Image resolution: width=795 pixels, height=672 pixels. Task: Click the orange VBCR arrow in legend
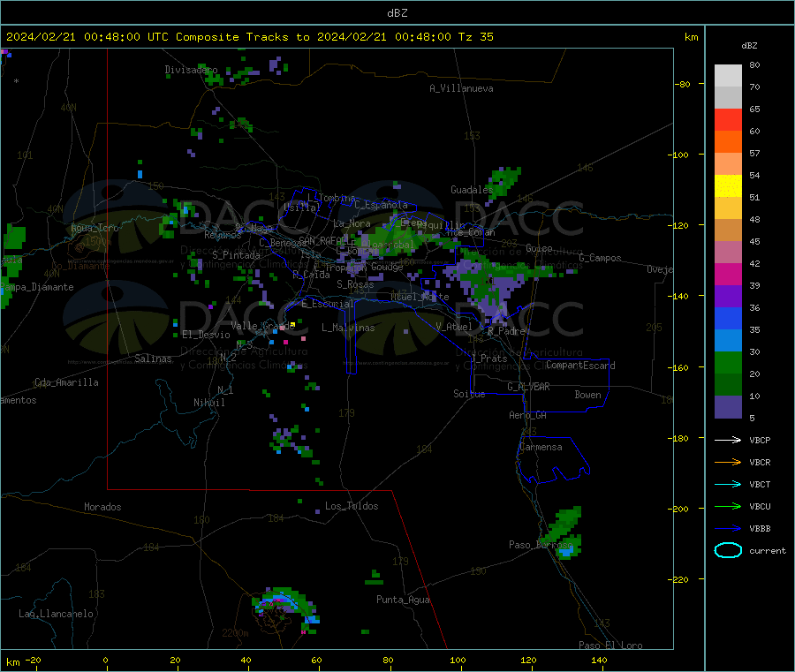[728, 462]
